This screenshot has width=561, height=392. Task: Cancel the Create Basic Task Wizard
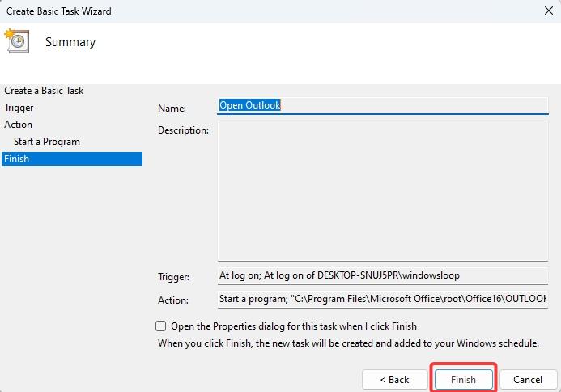(x=528, y=380)
